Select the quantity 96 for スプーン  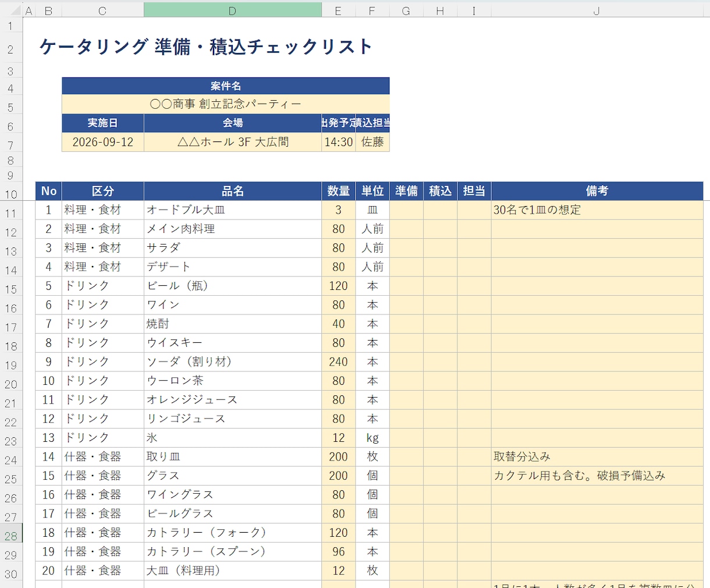(339, 552)
